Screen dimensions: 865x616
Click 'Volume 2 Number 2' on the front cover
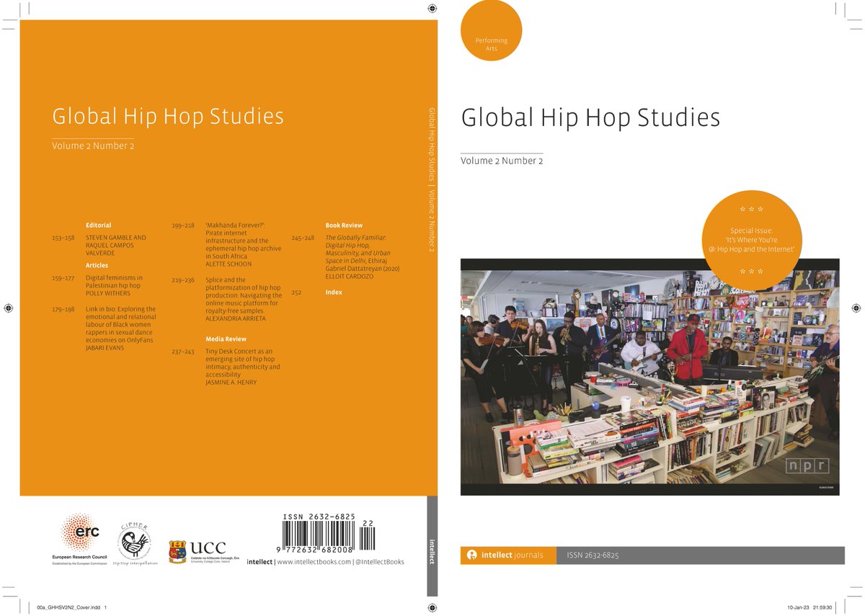502,161
